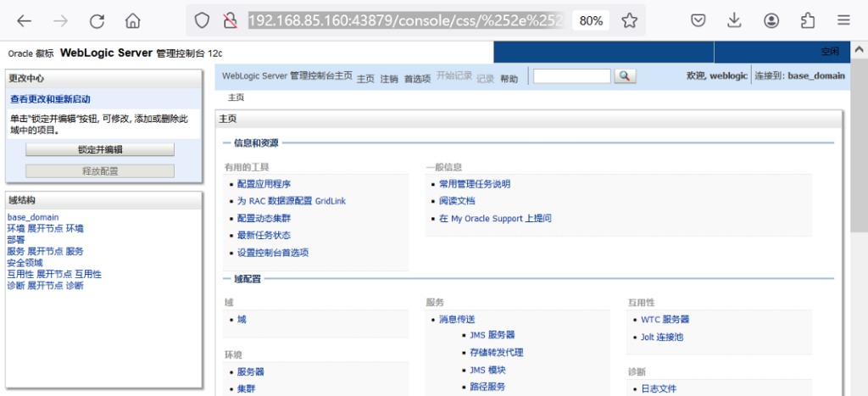Click inside the URL address bar
This screenshot has height=396, width=868.
click(407, 21)
